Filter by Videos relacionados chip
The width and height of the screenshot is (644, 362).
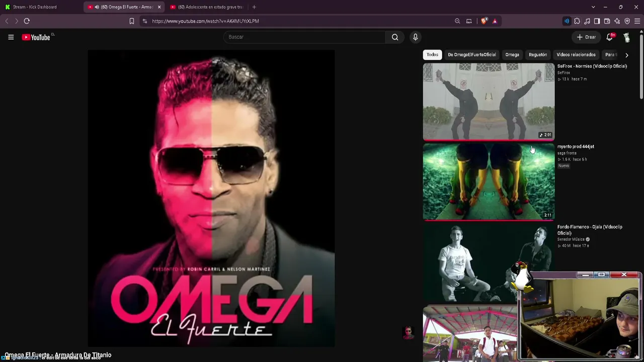click(576, 55)
